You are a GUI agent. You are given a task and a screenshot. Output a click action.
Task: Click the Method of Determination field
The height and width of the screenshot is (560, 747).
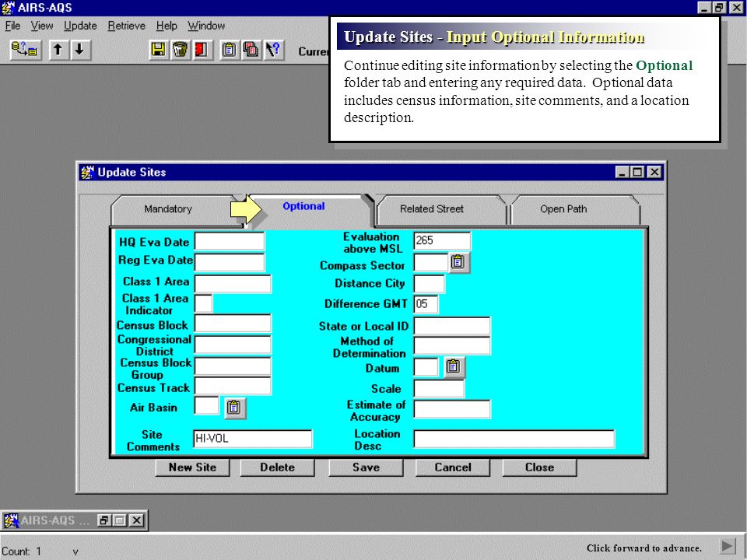(451, 345)
